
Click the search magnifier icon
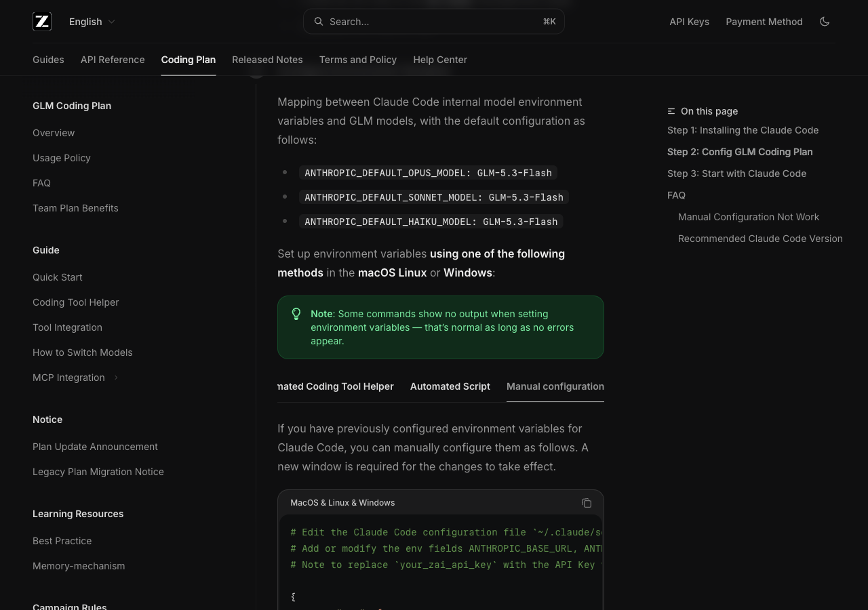[x=318, y=22]
